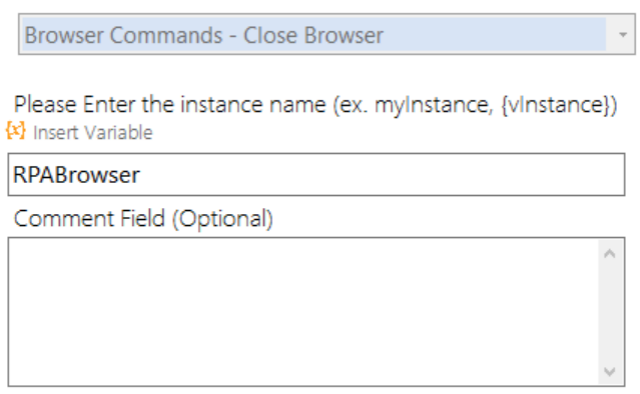
Task: Click the comment field vertical scrollbar track
Action: pyautogui.click(x=610, y=312)
